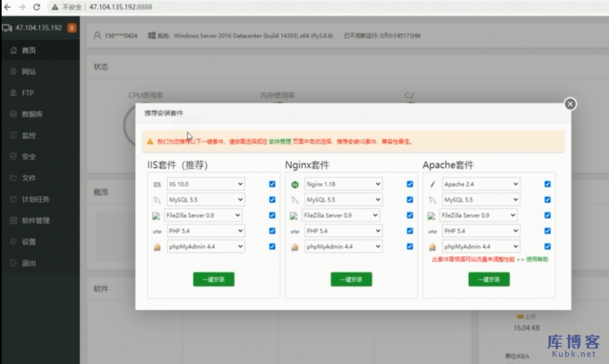
Task: Expand PHP 5.4 dropdown in IIS suite
Action: [206, 231]
